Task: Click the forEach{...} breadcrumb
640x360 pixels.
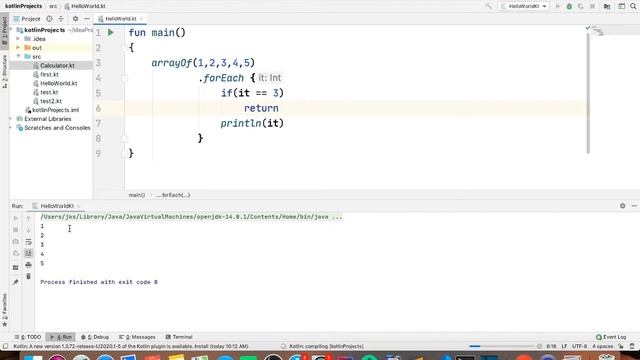Action: coord(173,195)
